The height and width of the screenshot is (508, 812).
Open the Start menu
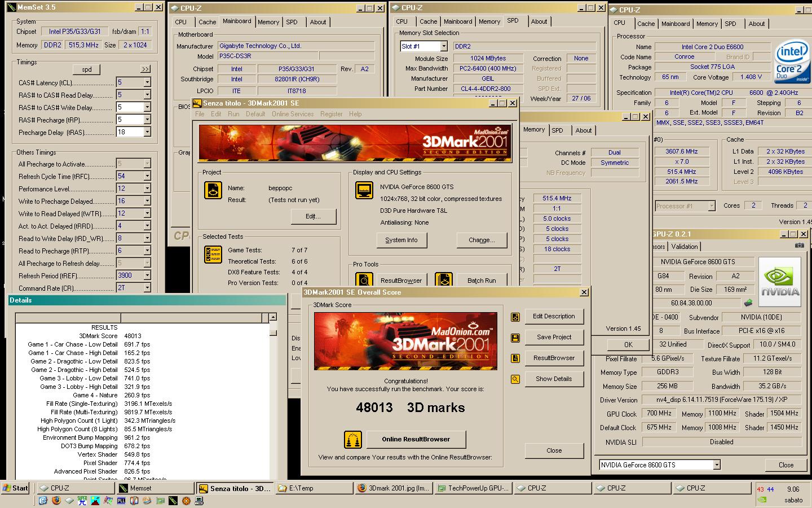coord(15,488)
